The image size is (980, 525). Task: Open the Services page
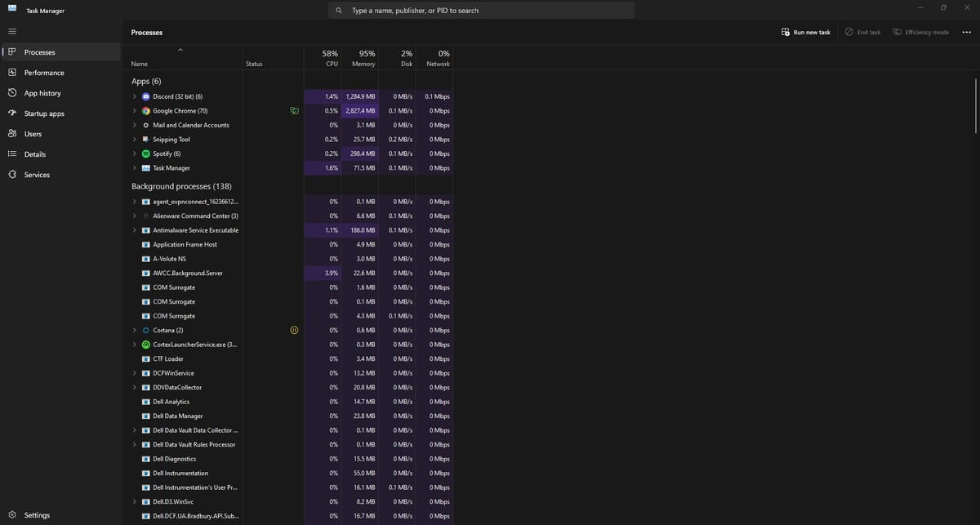pos(36,175)
